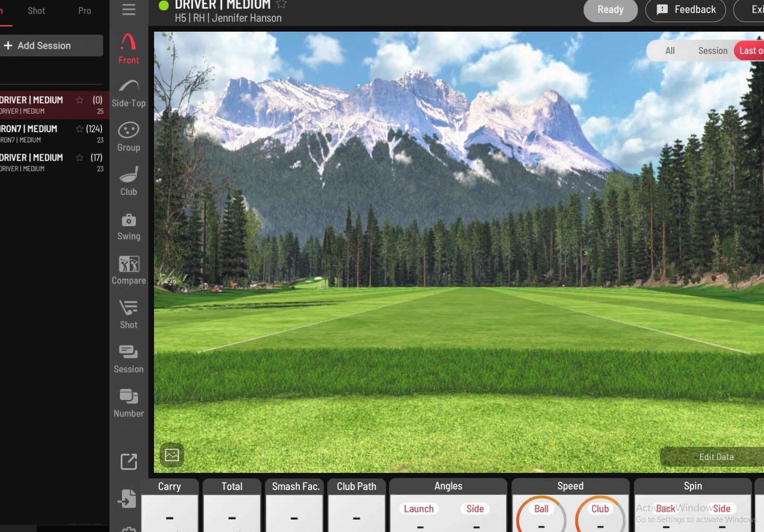764x532 pixels.
Task: Select the Launch angle label
Action: [x=419, y=509]
